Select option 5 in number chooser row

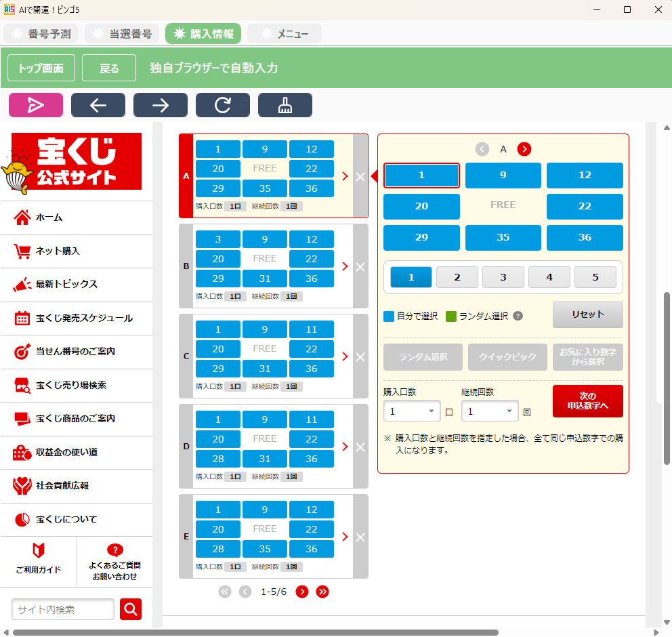pos(595,277)
